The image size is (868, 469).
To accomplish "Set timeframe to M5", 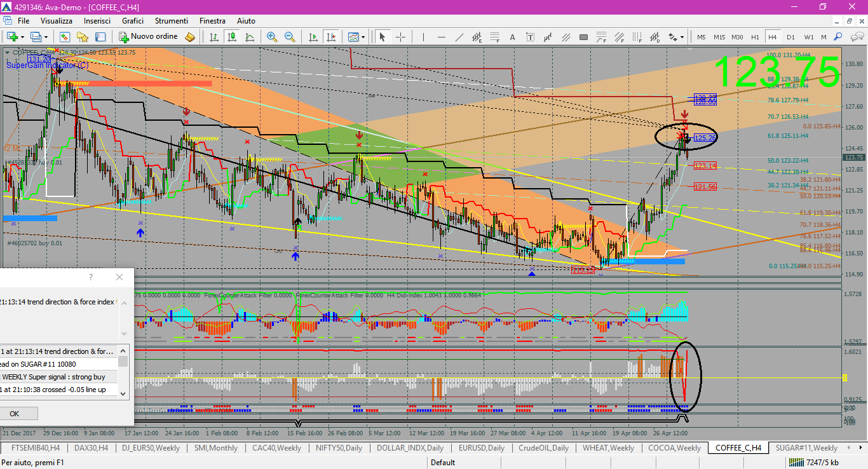I will point(702,37).
